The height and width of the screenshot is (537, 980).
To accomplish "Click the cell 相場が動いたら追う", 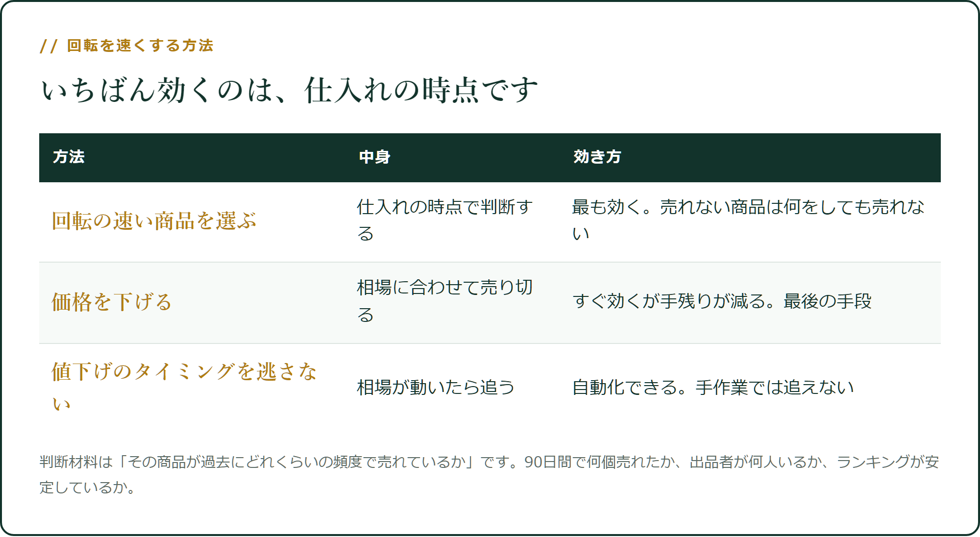I will pos(436,388).
